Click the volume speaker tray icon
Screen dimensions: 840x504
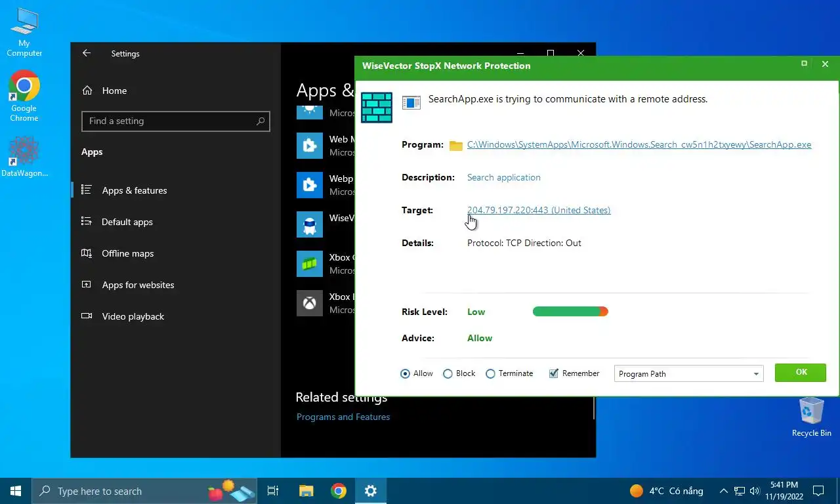tap(754, 491)
